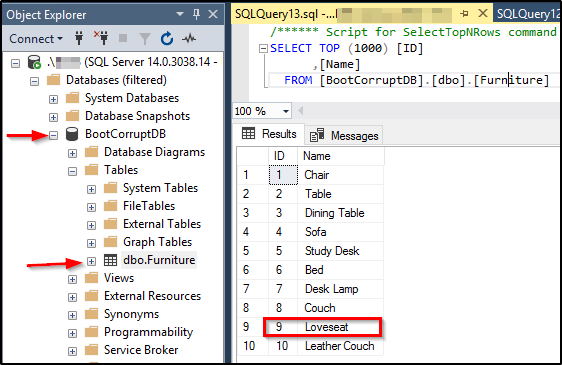Click the Disconnect plug icon with red X

pyautogui.click(x=101, y=38)
